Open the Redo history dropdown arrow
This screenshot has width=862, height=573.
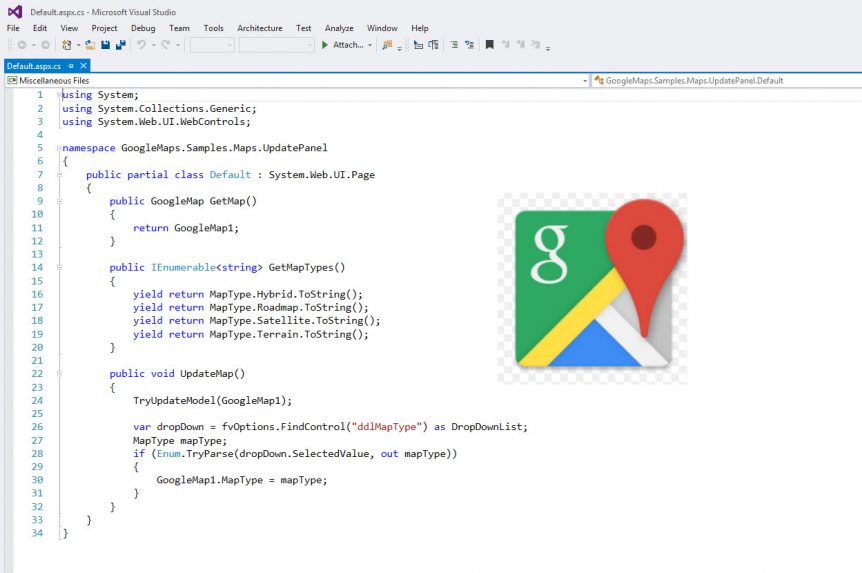coord(178,46)
